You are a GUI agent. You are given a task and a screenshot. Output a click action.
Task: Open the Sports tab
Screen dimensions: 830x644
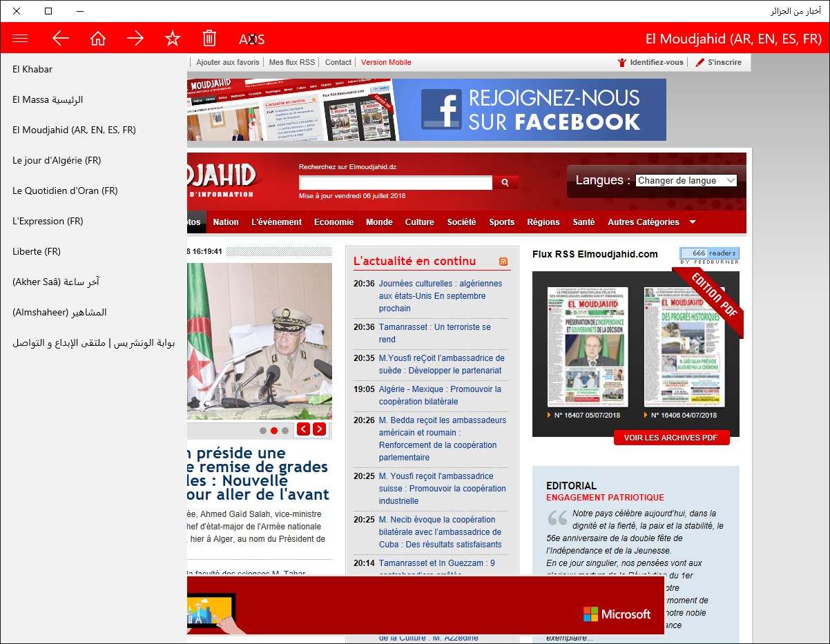click(x=502, y=222)
